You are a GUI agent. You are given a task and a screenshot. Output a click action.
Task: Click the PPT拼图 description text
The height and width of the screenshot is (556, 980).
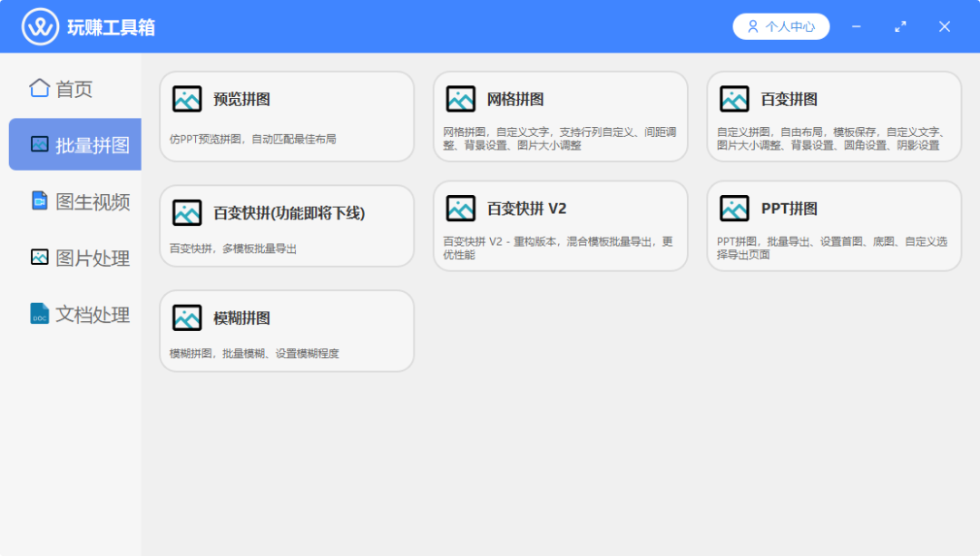tap(831, 249)
